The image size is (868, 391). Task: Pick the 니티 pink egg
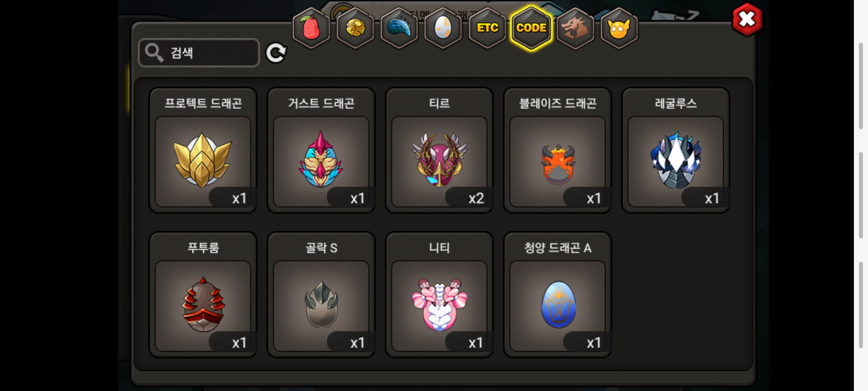(x=439, y=295)
